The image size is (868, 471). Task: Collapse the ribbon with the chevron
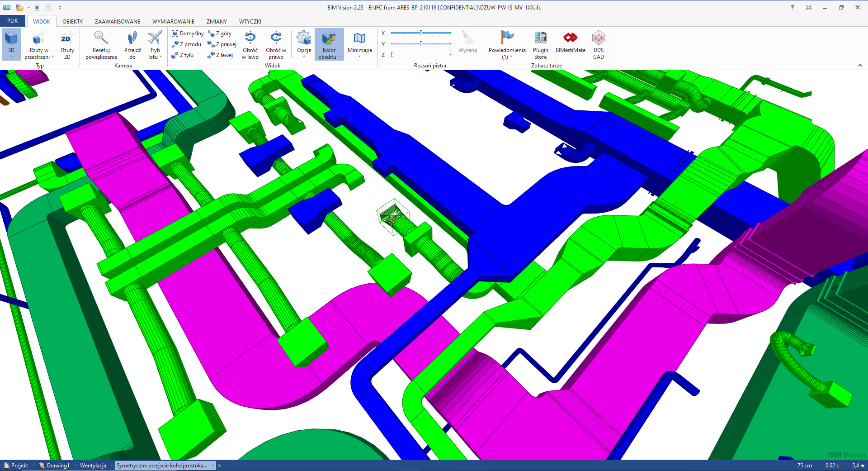pyautogui.click(x=860, y=66)
